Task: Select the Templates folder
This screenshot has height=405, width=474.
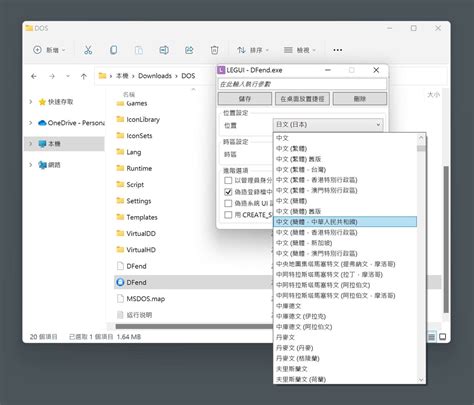Action: point(137,217)
